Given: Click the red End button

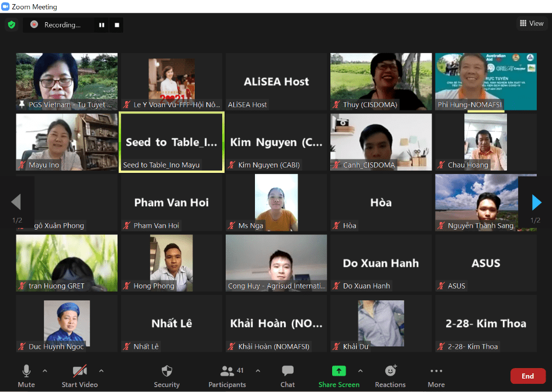Looking at the screenshot, I should [x=527, y=376].
